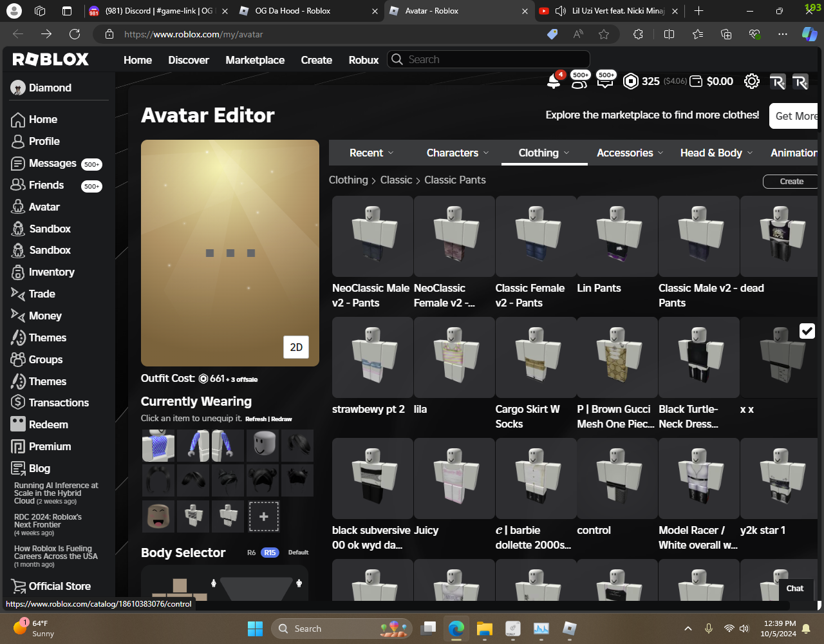824x644 pixels.
Task: Open the Home top navigation link
Action: pos(138,60)
